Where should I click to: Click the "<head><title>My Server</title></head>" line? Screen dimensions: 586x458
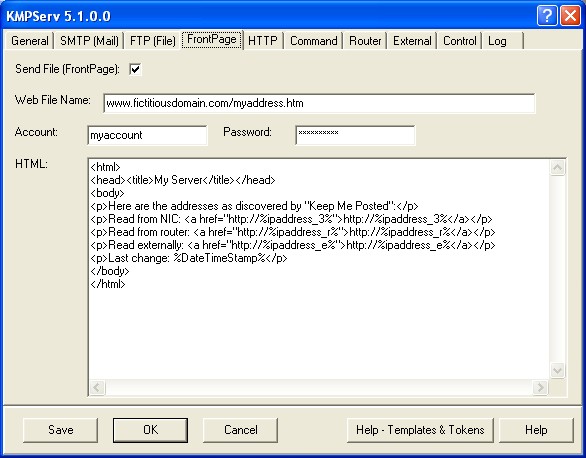pos(183,180)
